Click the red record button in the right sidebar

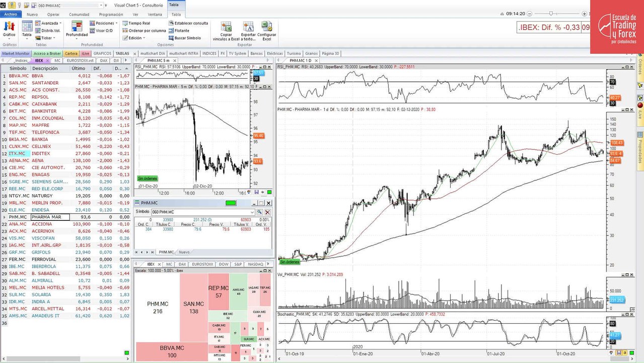(x=640, y=105)
